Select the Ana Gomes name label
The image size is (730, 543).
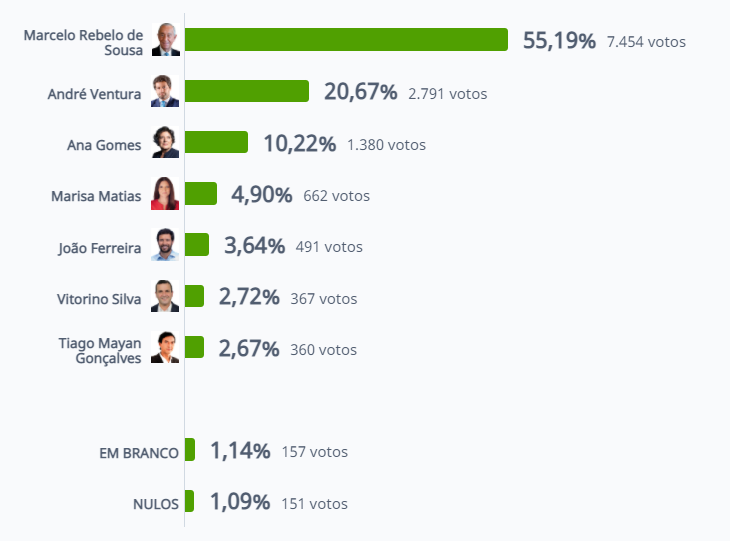click(x=104, y=145)
